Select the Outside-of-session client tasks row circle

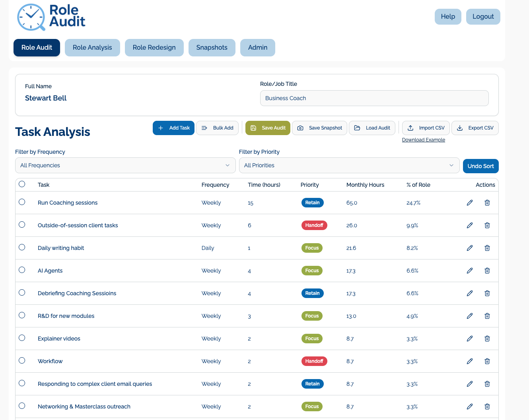point(22,225)
